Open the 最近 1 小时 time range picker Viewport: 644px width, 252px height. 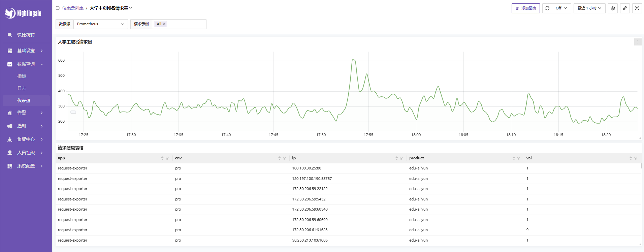[589, 8]
